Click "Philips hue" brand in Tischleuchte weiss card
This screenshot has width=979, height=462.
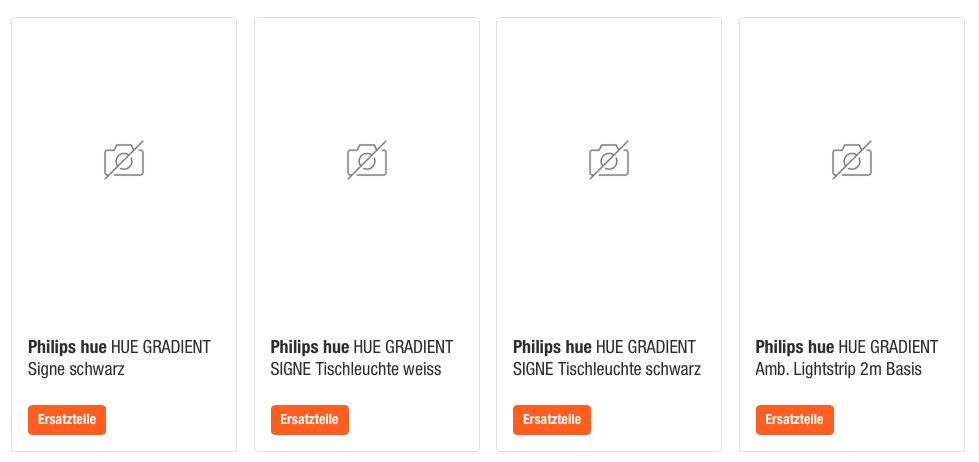[x=310, y=348]
